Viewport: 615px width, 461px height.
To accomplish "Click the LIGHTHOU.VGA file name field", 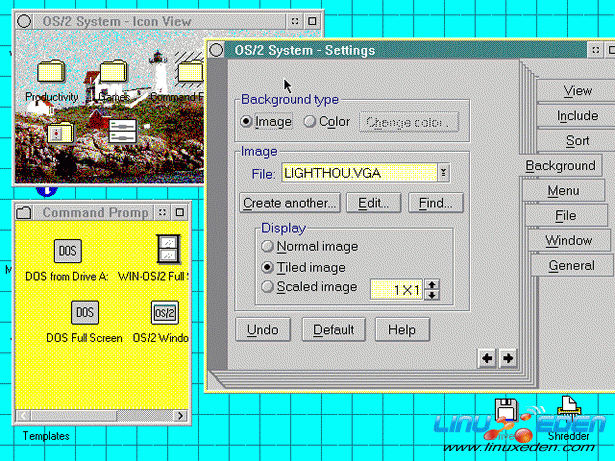I will [359, 173].
